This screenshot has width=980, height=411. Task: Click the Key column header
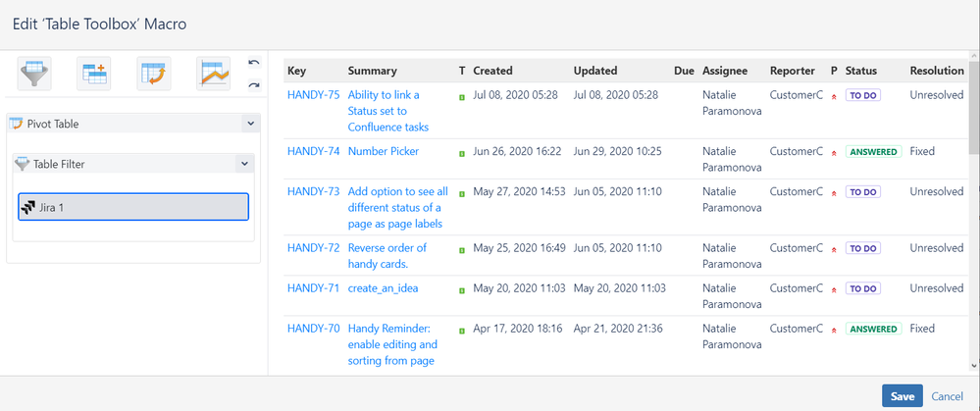click(x=296, y=71)
